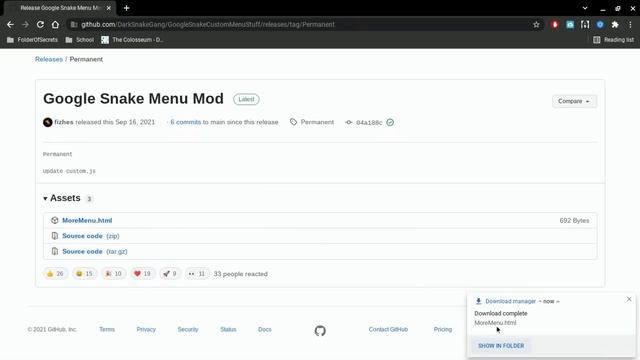This screenshot has height=360, width=640.
Task: Click the 33 people reacted text
Action: [240, 274]
